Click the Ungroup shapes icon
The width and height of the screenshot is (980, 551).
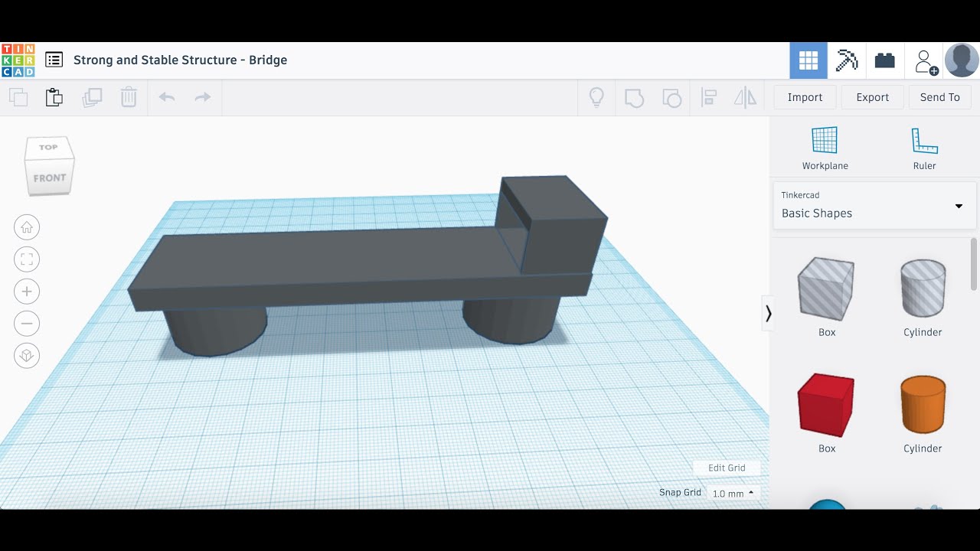point(671,98)
